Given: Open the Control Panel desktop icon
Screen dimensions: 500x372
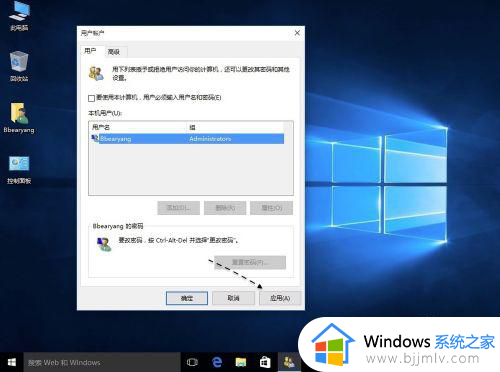Looking at the screenshot, I should (x=19, y=170).
